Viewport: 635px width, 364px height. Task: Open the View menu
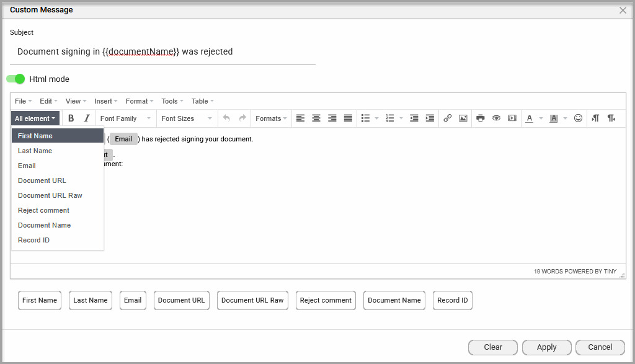coord(76,101)
